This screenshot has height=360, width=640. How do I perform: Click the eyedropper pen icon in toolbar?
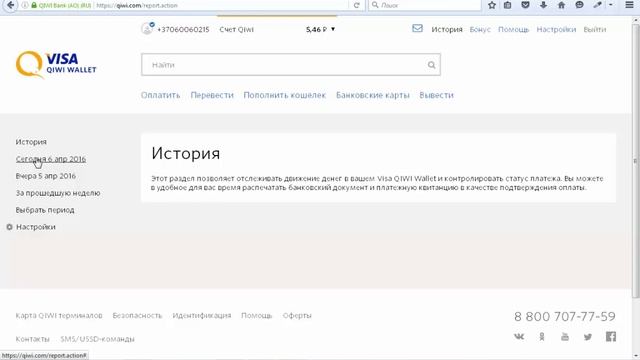tap(598, 5)
